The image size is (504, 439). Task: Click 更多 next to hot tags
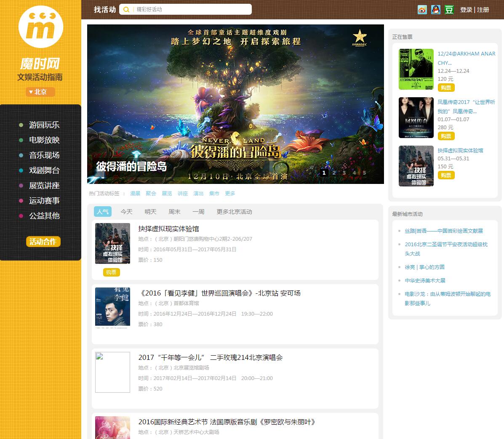pos(230,193)
